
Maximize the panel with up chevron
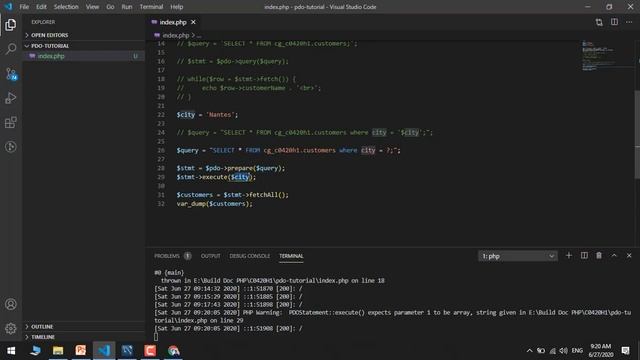click(x=614, y=256)
